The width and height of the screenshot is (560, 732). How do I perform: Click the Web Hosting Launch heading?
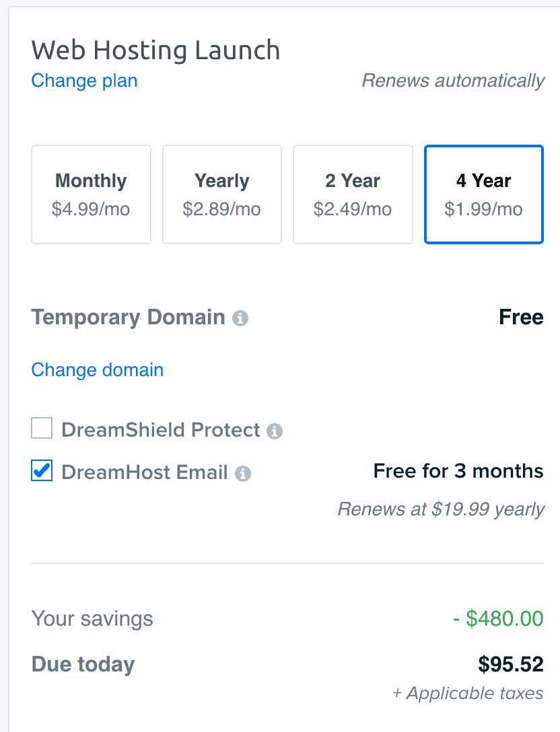click(x=155, y=50)
